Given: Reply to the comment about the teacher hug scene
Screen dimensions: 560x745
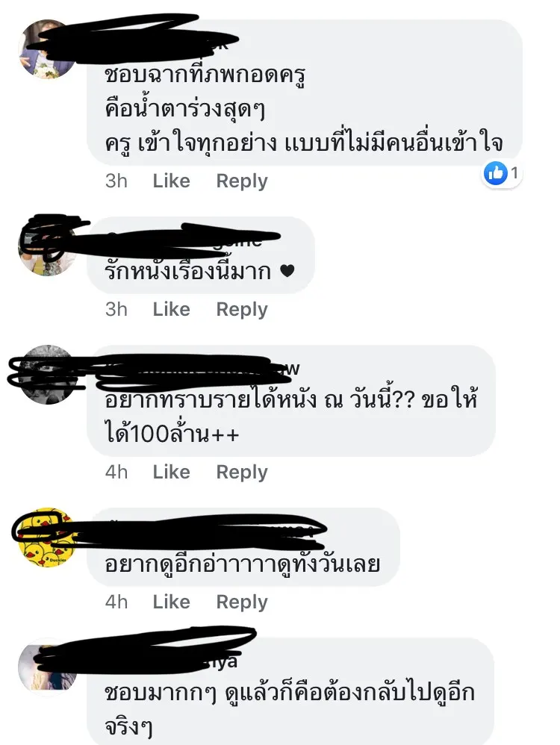Looking at the screenshot, I should (x=241, y=181).
